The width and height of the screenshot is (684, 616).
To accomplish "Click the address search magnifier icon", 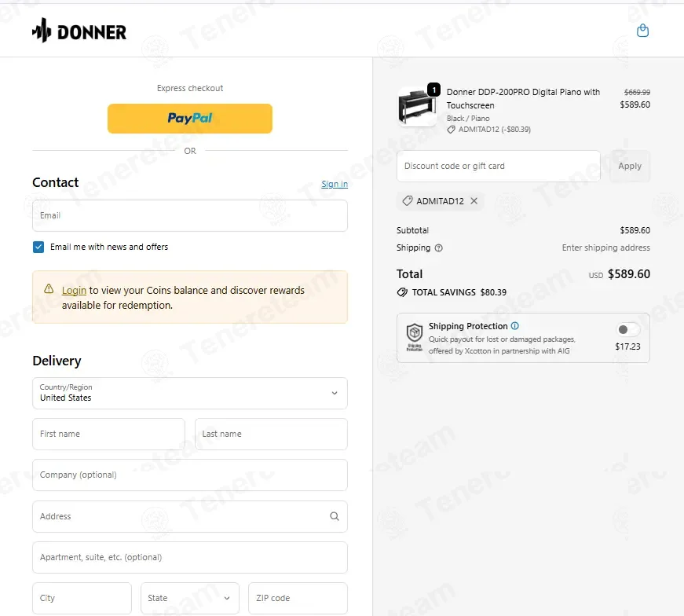I will click(335, 516).
